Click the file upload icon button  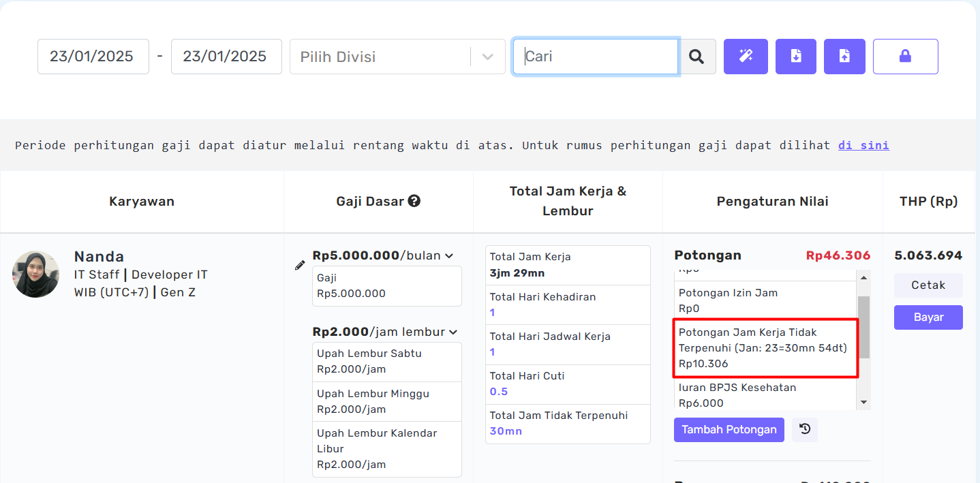(844, 57)
